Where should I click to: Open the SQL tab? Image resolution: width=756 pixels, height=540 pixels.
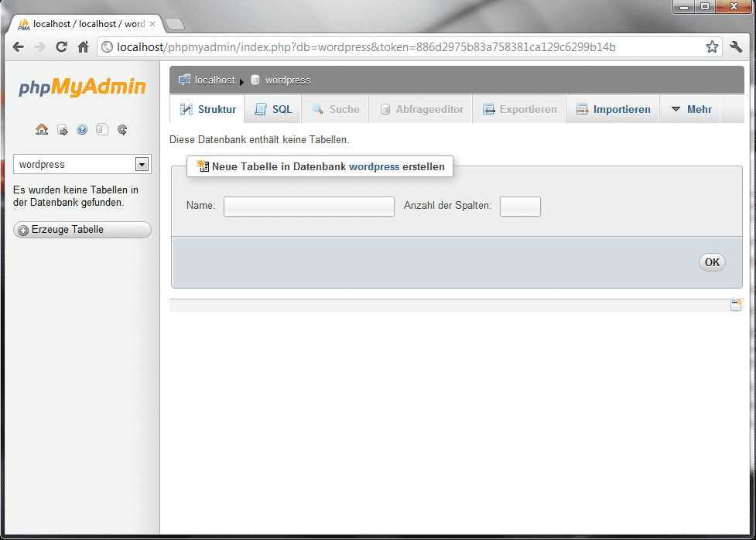[x=273, y=109]
